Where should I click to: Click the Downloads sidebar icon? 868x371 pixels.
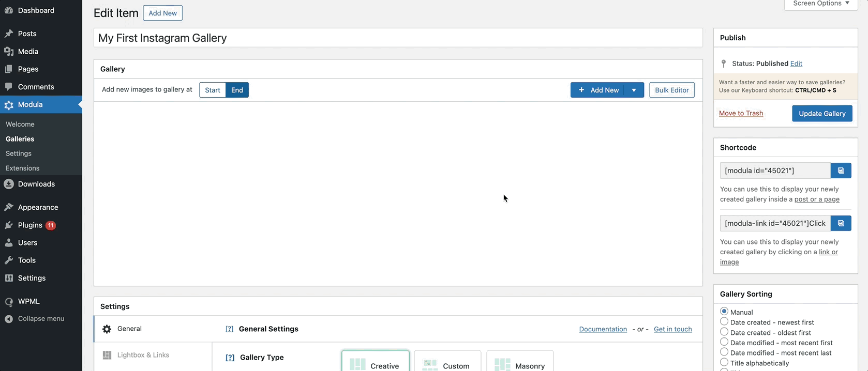[9, 184]
